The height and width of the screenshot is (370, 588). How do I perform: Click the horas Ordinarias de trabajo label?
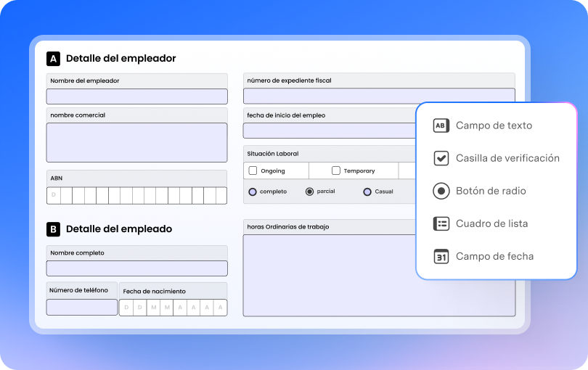(x=288, y=227)
